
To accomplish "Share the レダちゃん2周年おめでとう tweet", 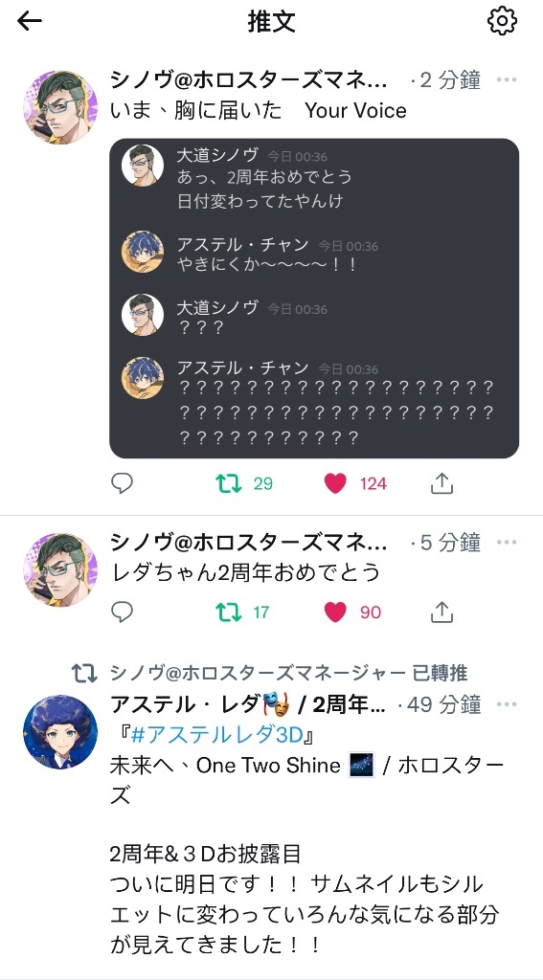I will tap(441, 612).
